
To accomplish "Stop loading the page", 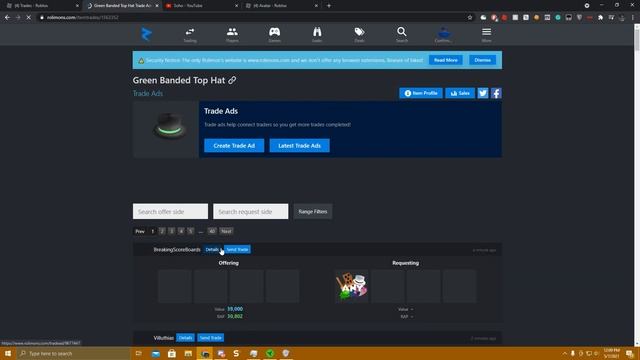I will tap(29, 18).
